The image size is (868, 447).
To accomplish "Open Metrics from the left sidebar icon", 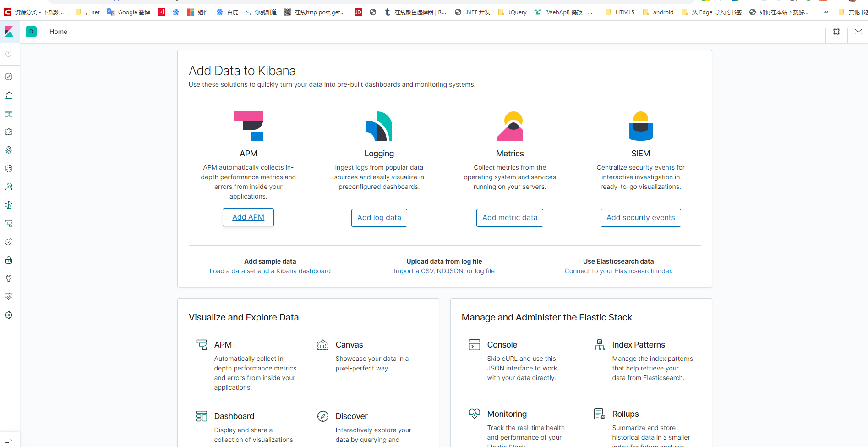I will [9, 187].
